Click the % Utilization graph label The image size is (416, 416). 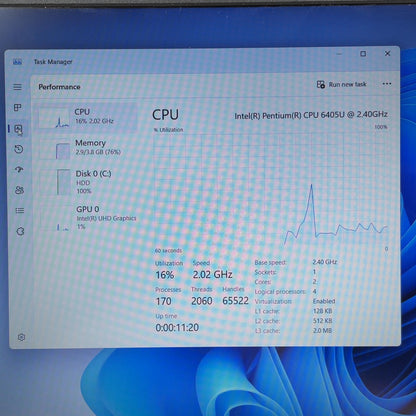[168, 130]
